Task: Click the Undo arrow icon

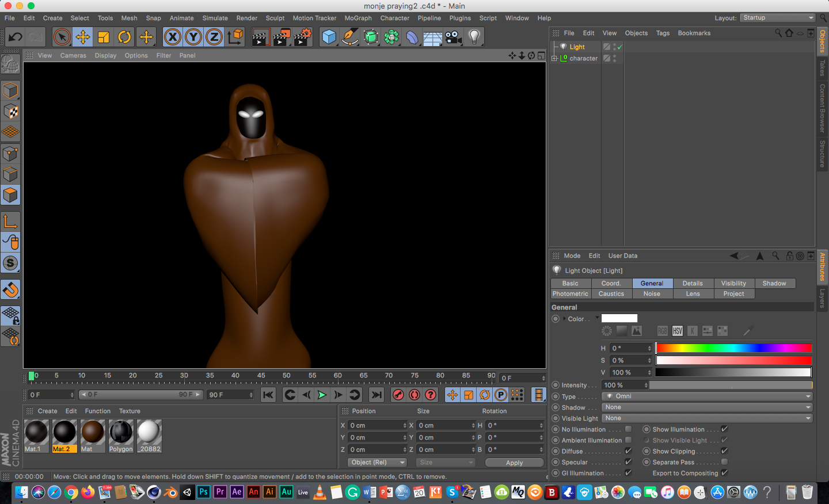Action: [15, 37]
